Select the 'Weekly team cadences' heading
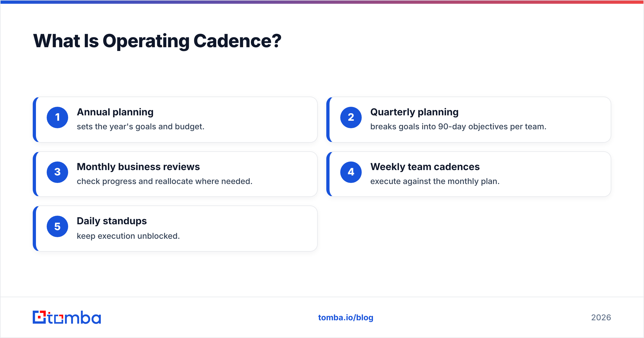The image size is (644, 338). [425, 167]
